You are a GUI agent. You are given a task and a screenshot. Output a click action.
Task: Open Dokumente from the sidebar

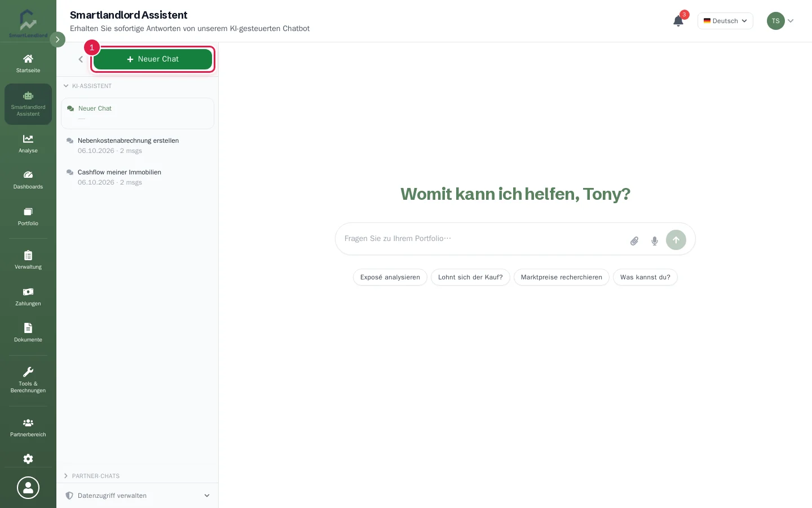(28, 332)
